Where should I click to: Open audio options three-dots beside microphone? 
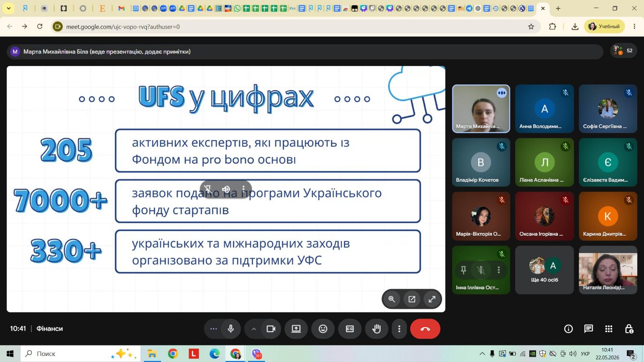pos(213,329)
